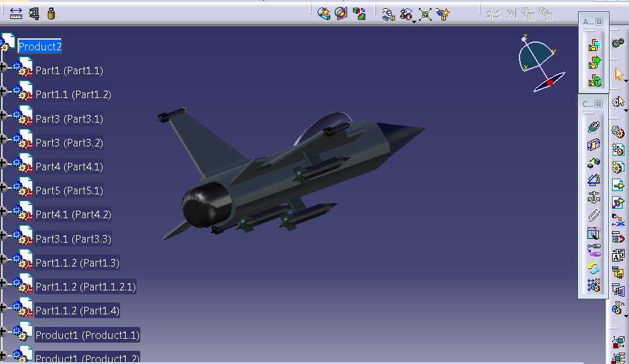
Task: Open the Select arrow tool dropdown
Action: pyautogui.click(x=626, y=81)
